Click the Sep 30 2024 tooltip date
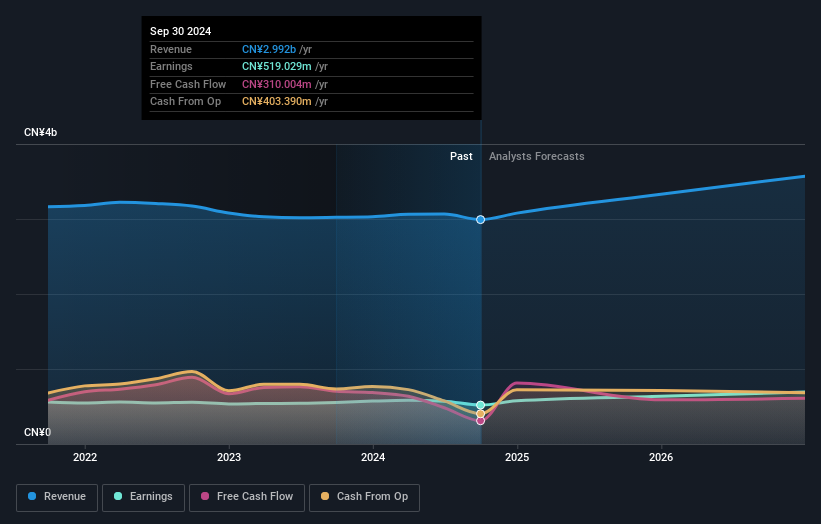Viewport: 821px width, 524px height. [180, 31]
